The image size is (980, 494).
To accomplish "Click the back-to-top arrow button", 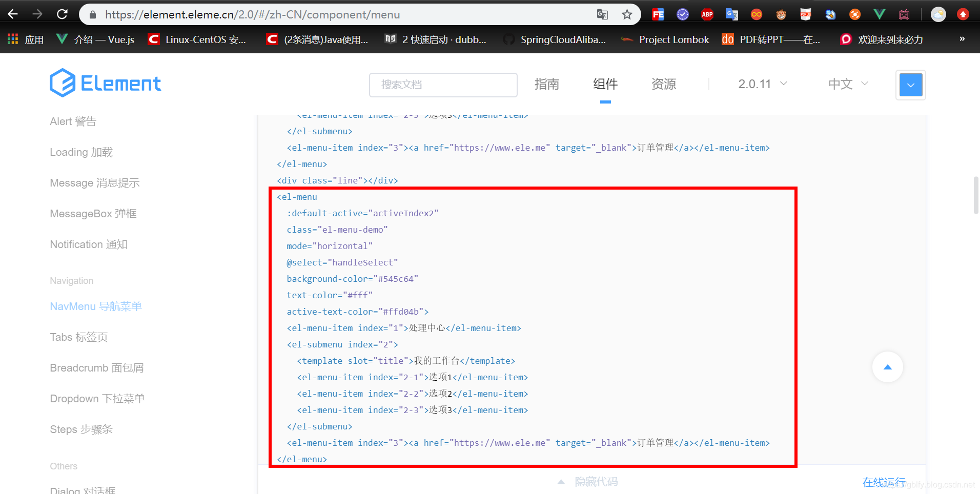I will click(888, 367).
